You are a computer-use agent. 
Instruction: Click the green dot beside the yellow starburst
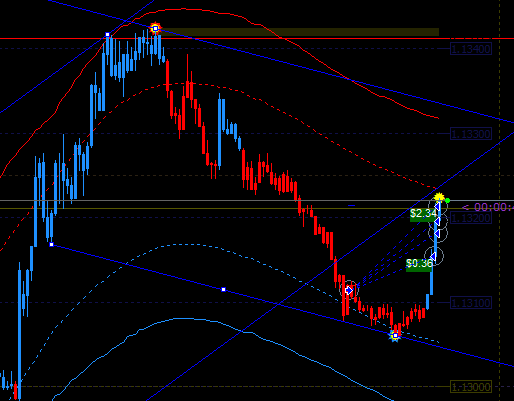coord(448,200)
